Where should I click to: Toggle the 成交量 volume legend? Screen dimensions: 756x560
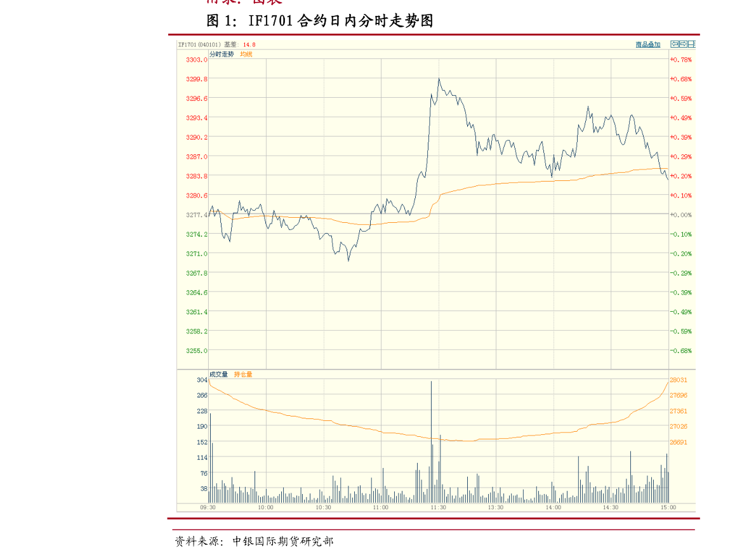click(x=219, y=375)
